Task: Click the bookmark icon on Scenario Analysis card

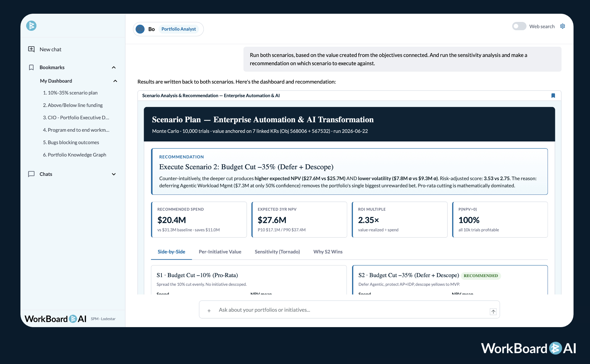Action: click(553, 96)
